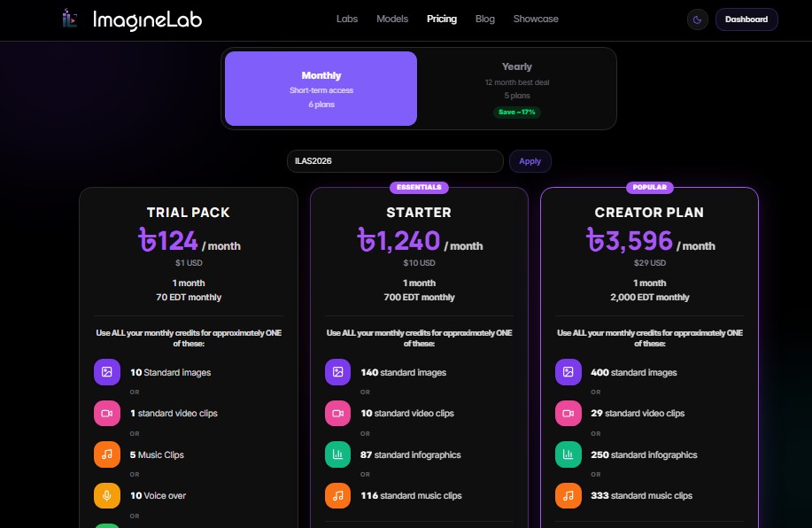Click "Short-term access" text
Image resolution: width=812 pixels, height=528 pixels.
coord(321,90)
